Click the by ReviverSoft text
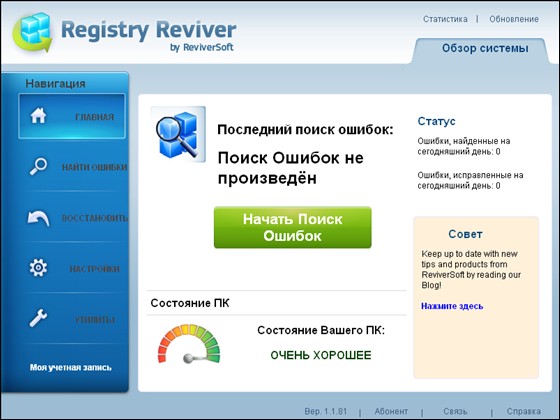The height and width of the screenshot is (420, 560). coord(202,47)
